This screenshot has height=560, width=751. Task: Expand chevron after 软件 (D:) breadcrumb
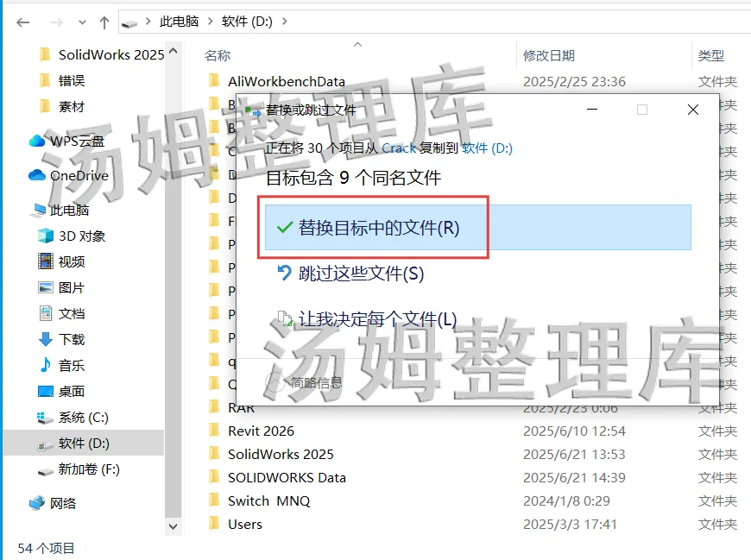tap(285, 22)
